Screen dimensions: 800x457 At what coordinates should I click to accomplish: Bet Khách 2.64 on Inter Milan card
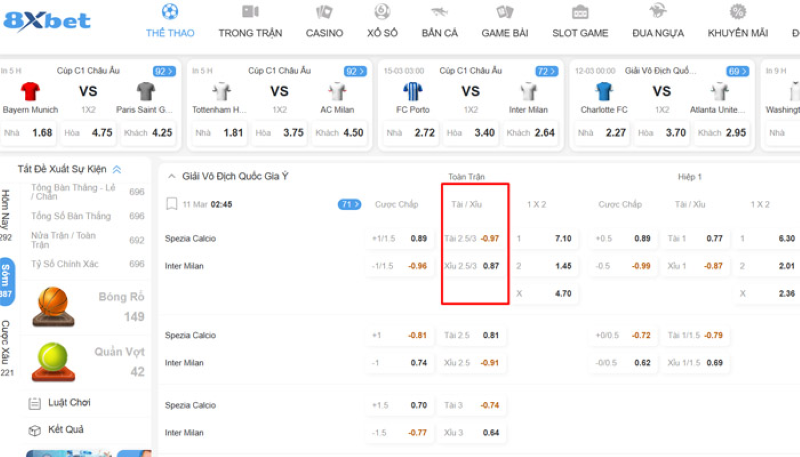[x=531, y=133]
